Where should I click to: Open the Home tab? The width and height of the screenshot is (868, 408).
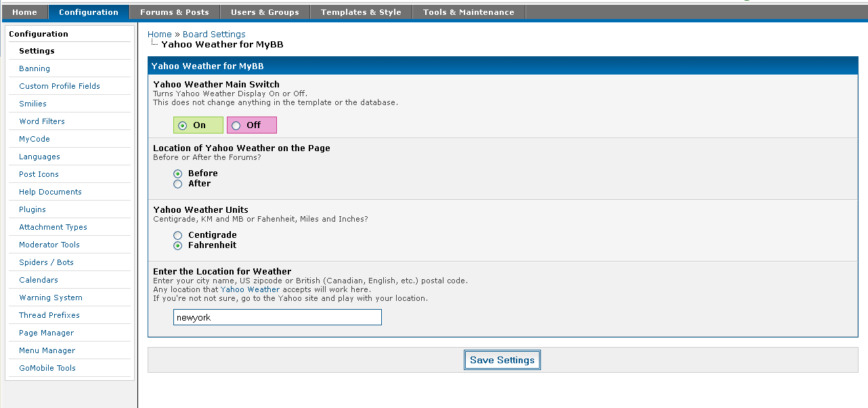tap(24, 12)
